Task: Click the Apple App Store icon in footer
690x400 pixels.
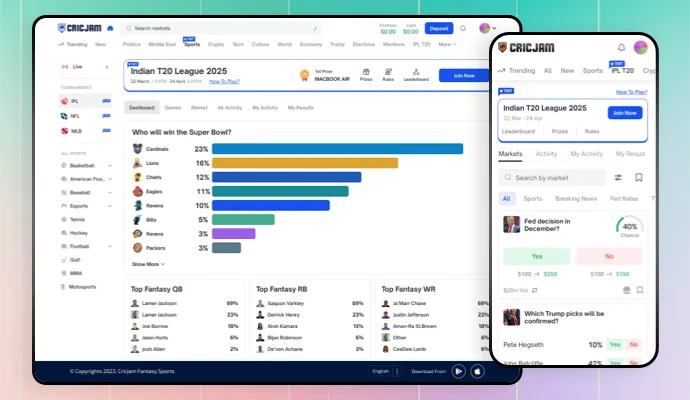Action: (477, 370)
